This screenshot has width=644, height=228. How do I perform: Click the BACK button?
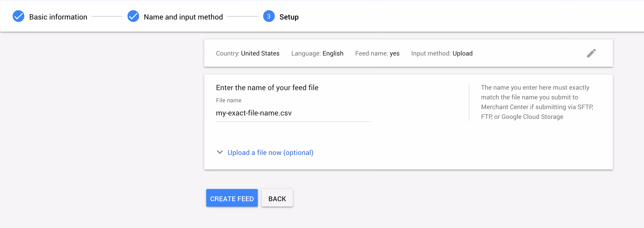[x=277, y=198]
